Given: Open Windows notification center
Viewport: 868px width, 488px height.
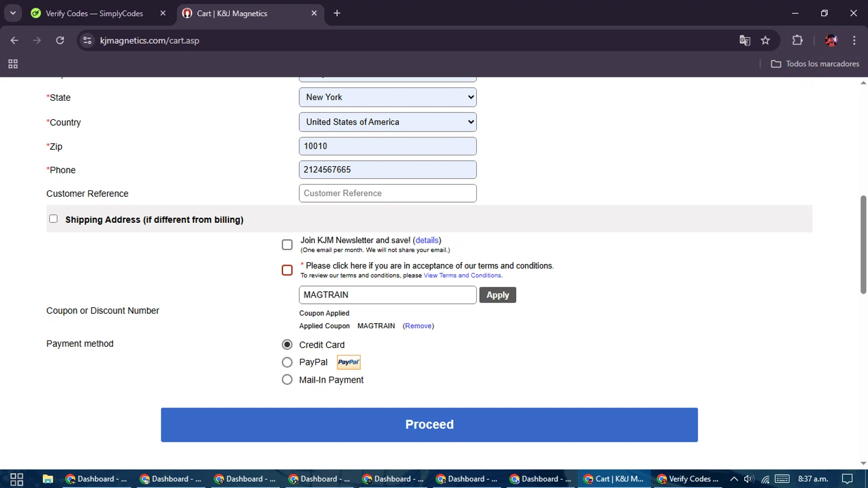Looking at the screenshot, I should (x=848, y=479).
